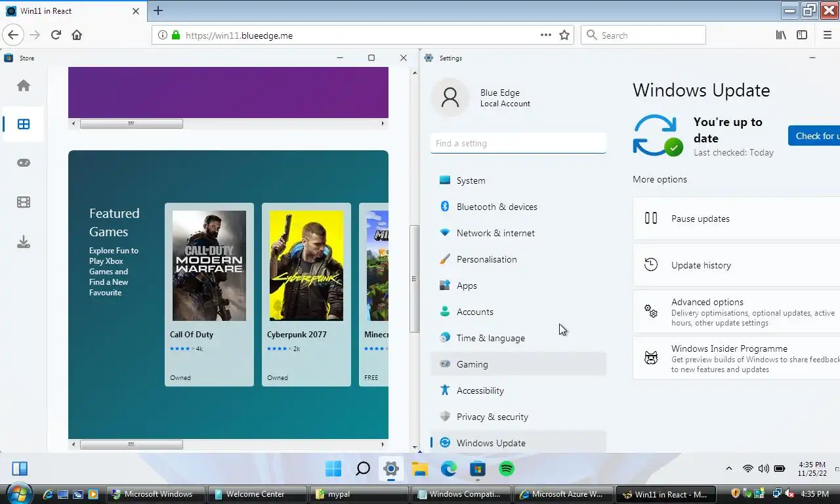Open Time & language settings
Screen dimensions: 840x504
point(518,338)
